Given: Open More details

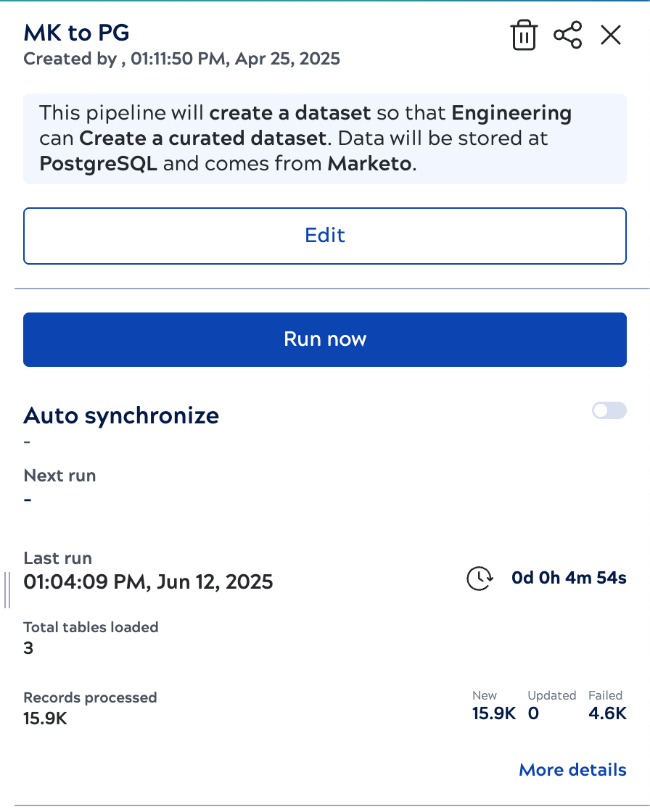Looking at the screenshot, I should tap(572, 769).
